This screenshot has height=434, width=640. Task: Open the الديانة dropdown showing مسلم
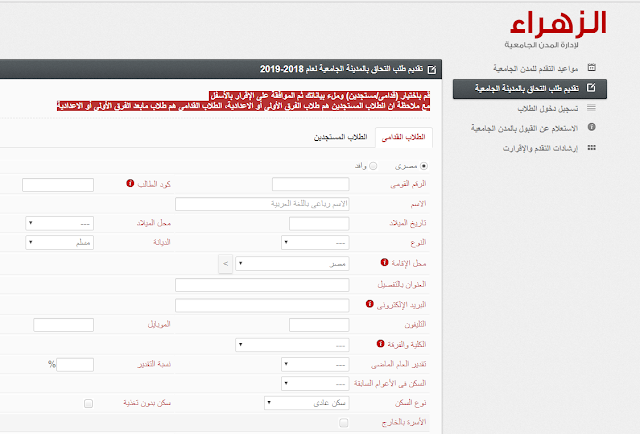pyautogui.click(x=60, y=243)
